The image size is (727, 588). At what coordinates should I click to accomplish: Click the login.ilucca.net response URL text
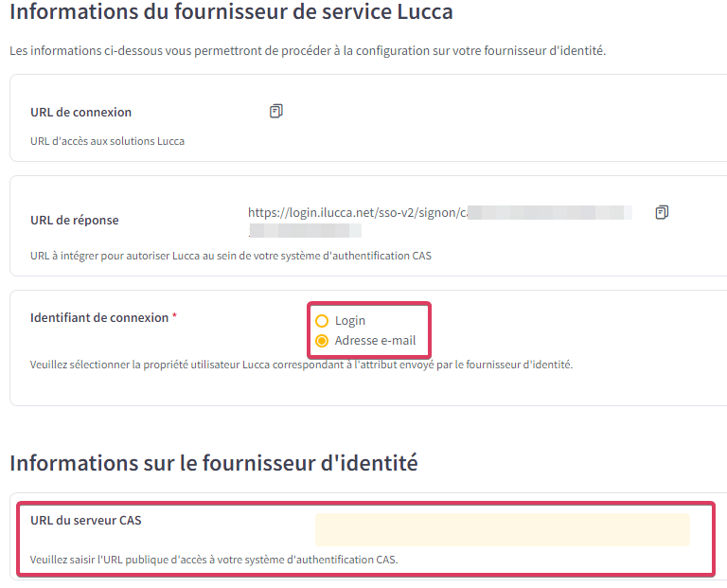click(439, 222)
